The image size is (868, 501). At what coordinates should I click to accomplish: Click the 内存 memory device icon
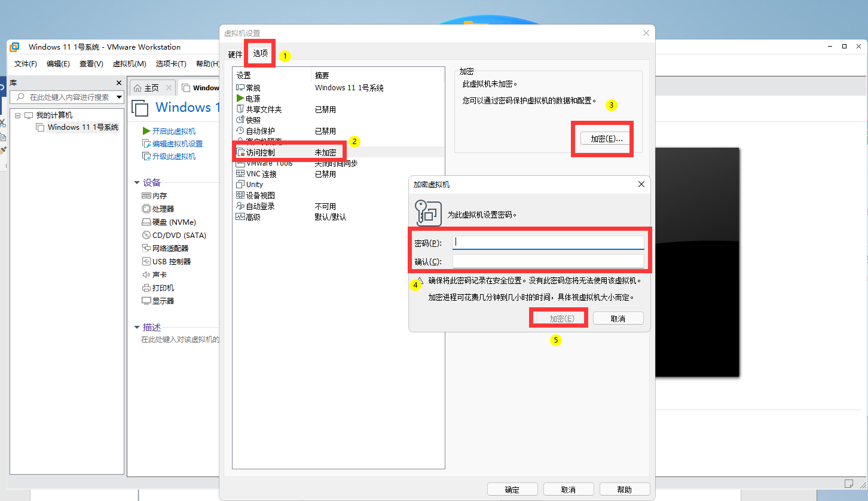[146, 195]
